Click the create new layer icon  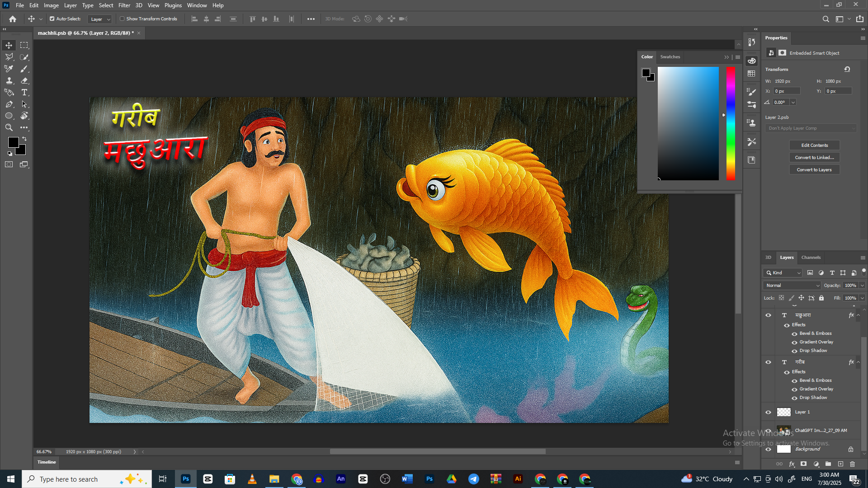coord(840,464)
